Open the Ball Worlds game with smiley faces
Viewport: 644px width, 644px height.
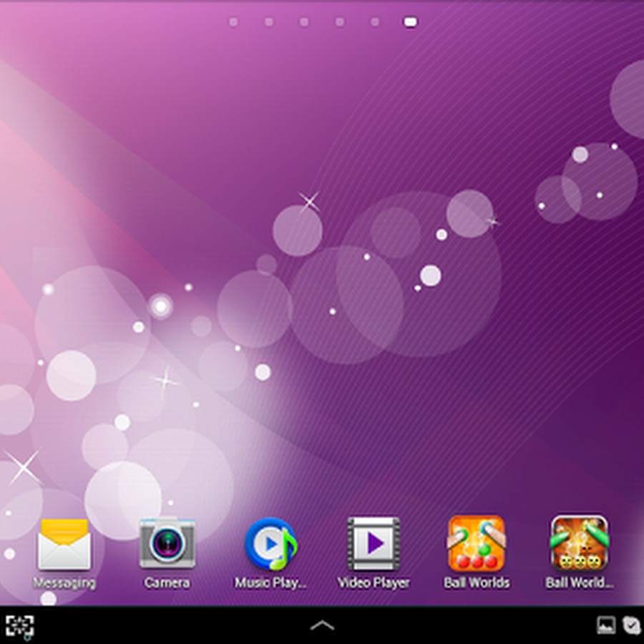coord(579,553)
